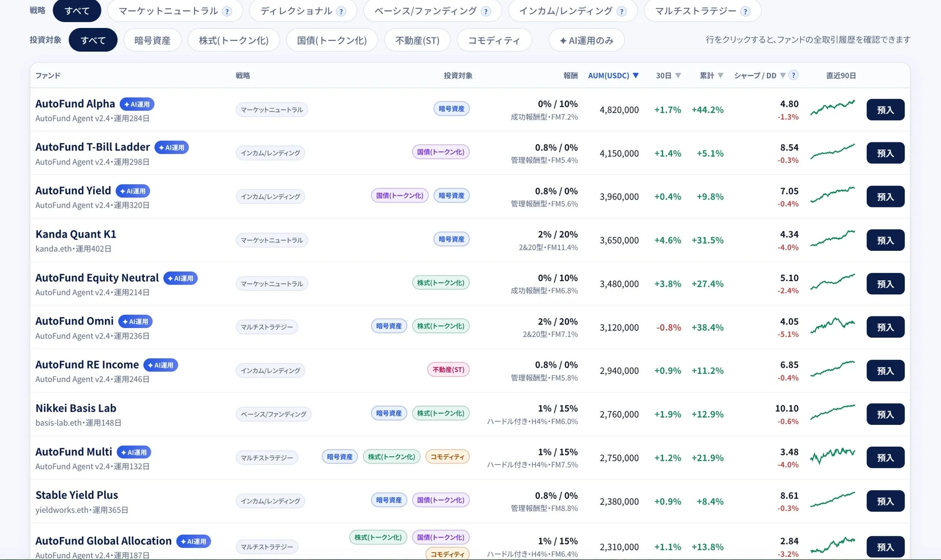
Task: Click fee text 2&20型・FM11.4%
Action: (548, 247)
